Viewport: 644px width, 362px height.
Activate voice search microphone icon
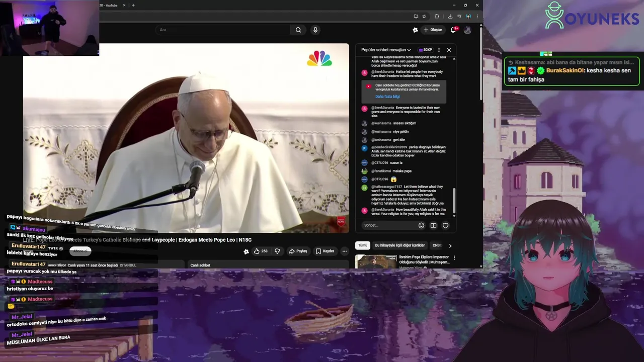(x=315, y=30)
